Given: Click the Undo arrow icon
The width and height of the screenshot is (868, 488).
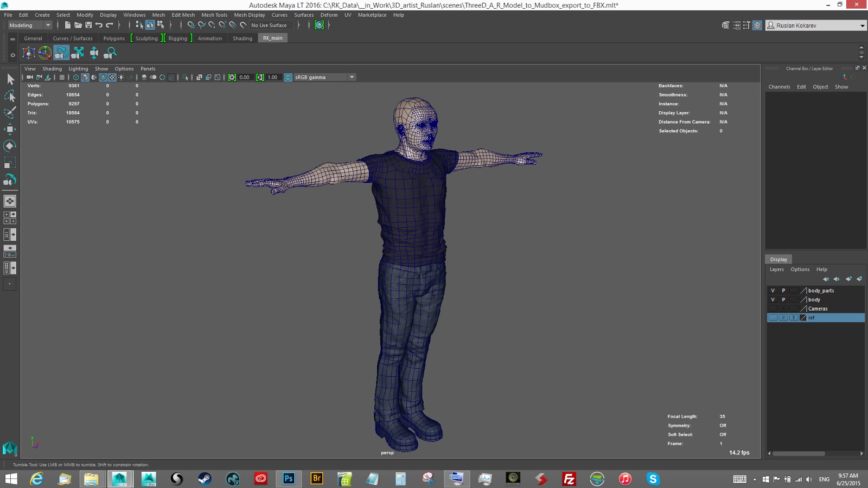Looking at the screenshot, I should pos(99,25).
